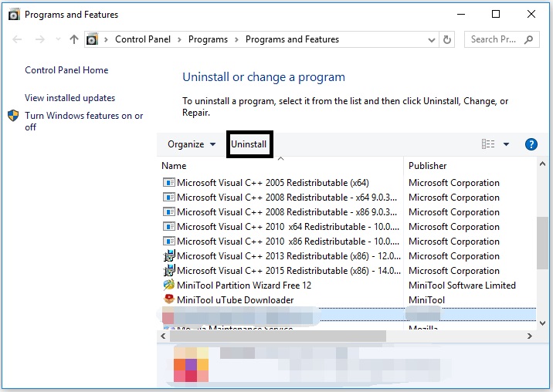Click the Uninstall toolbar button
The height and width of the screenshot is (392, 553).
pos(249,144)
